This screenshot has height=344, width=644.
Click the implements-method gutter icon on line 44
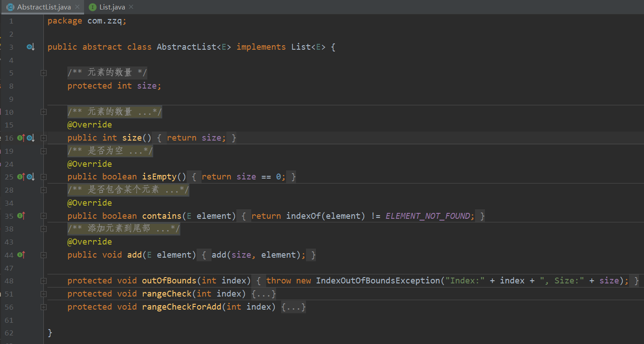coord(21,255)
